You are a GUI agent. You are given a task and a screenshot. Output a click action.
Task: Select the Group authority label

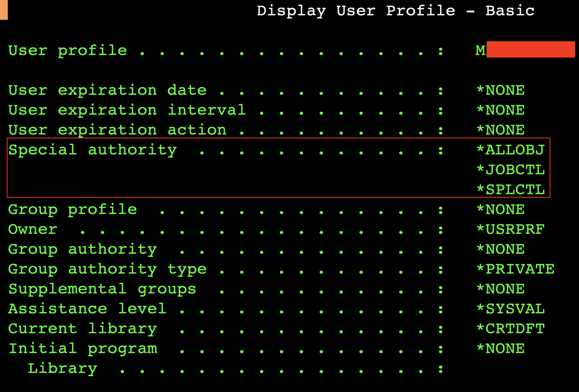click(82, 249)
